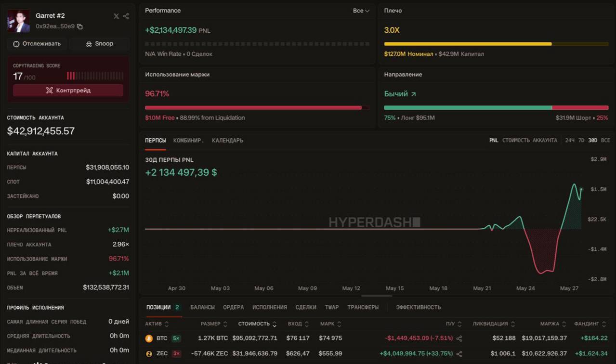Click the Отслеживать track button

[37, 44]
